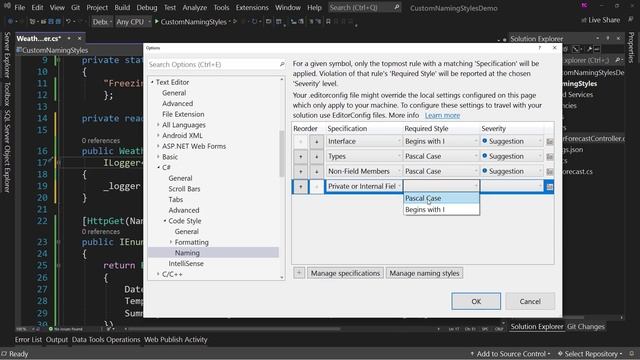Close the Weath...er.cs document tab

tap(80, 38)
